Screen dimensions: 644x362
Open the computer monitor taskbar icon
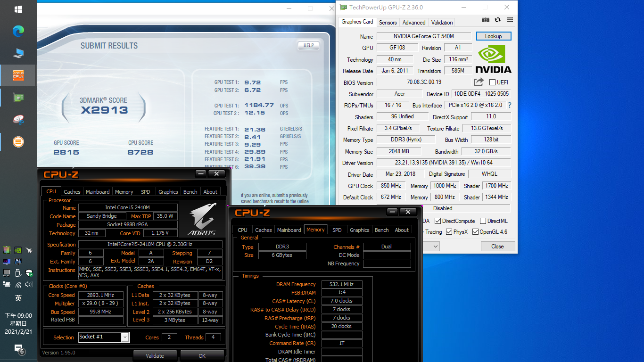coord(18,53)
